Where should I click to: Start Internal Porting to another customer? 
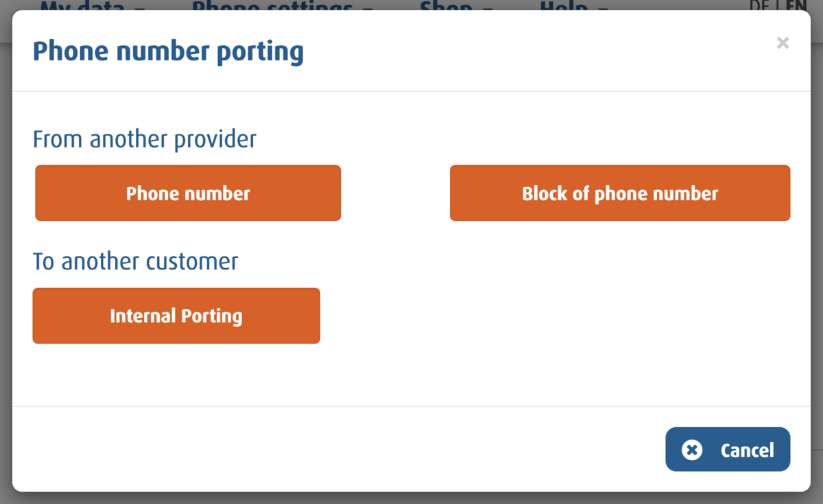coord(176,316)
